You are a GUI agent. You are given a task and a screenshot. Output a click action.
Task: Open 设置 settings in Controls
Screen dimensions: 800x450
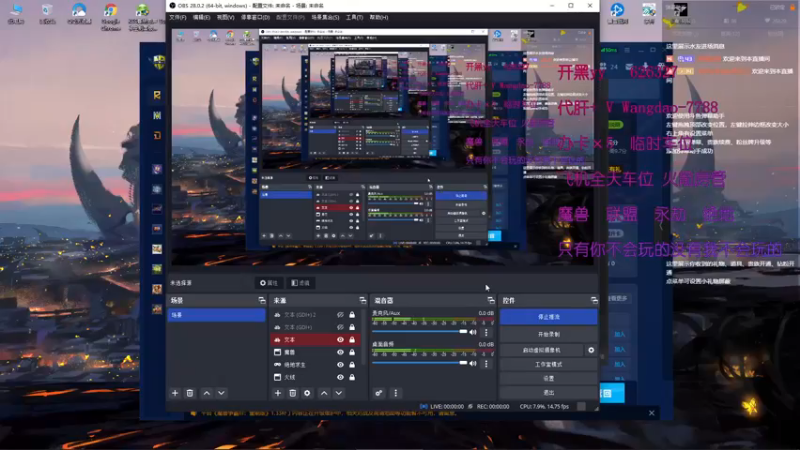(x=548, y=379)
